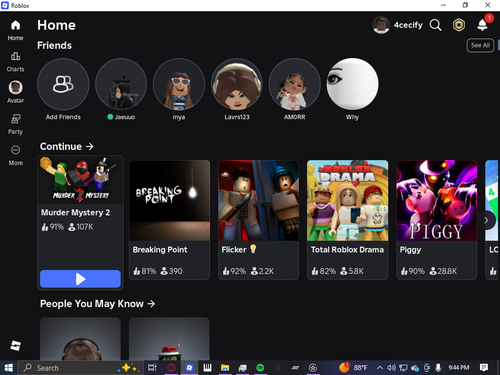The width and height of the screenshot is (500, 375).
Task: Open Task View in taskbar
Action: [152, 368]
